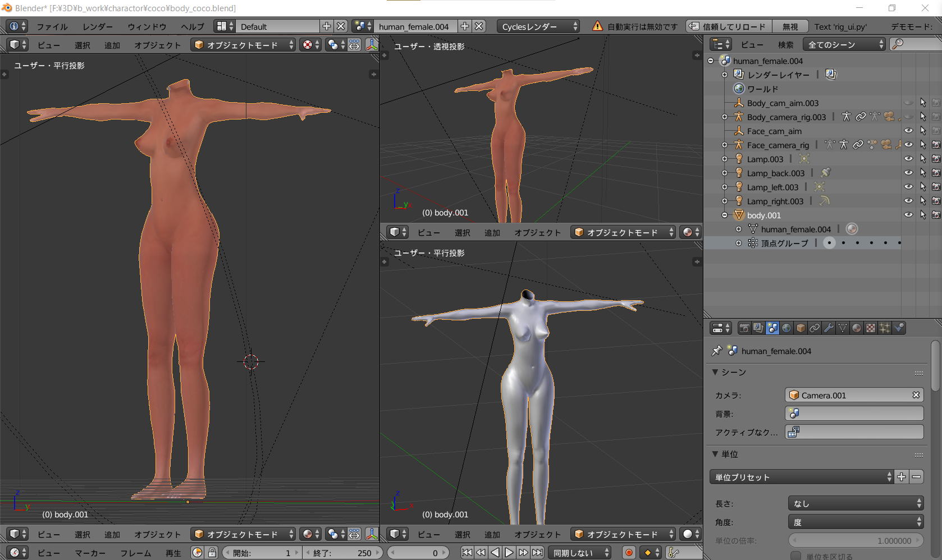Open the レンダー menu in top bar
Screen dimensions: 942x560
click(97, 26)
